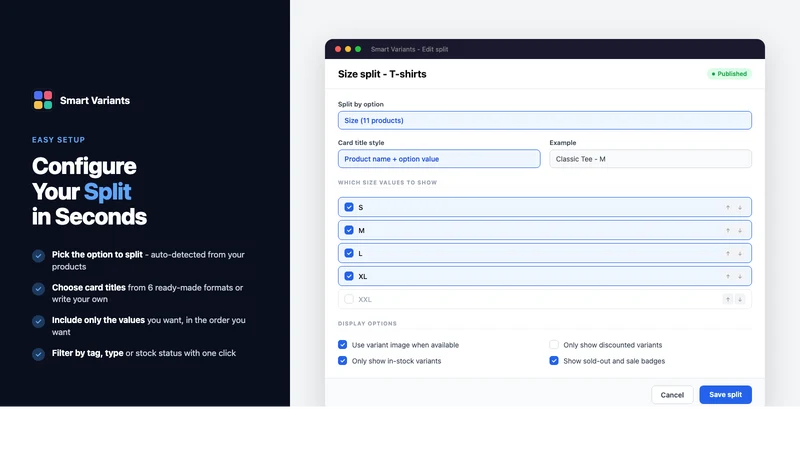Click checkmark beside 'Filter by tag, type'
The height and width of the screenshot is (450, 800).
[38, 354]
